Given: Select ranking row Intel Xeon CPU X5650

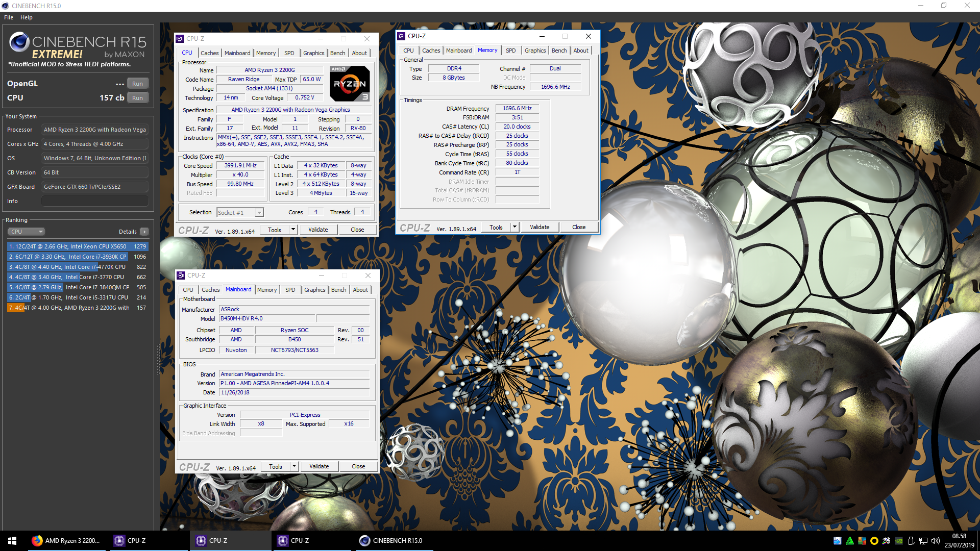Looking at the screenshot, I should click(x=78, y=246).
